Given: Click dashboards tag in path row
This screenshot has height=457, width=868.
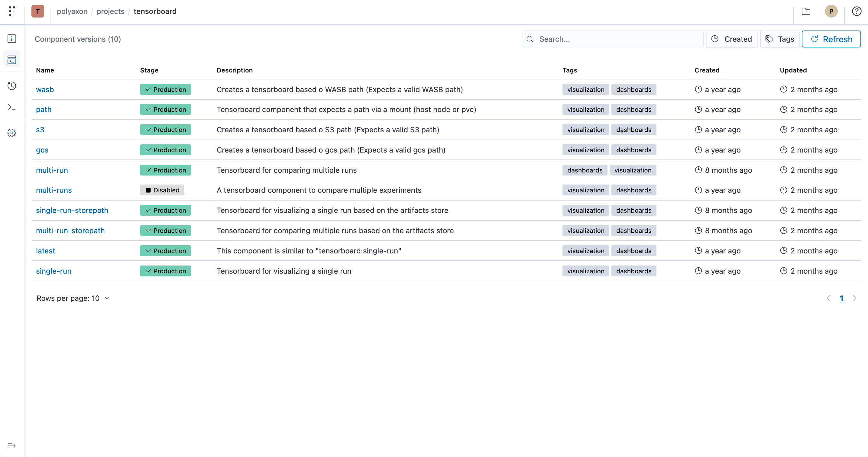Looking at the screenshot, I should [634, 109].
